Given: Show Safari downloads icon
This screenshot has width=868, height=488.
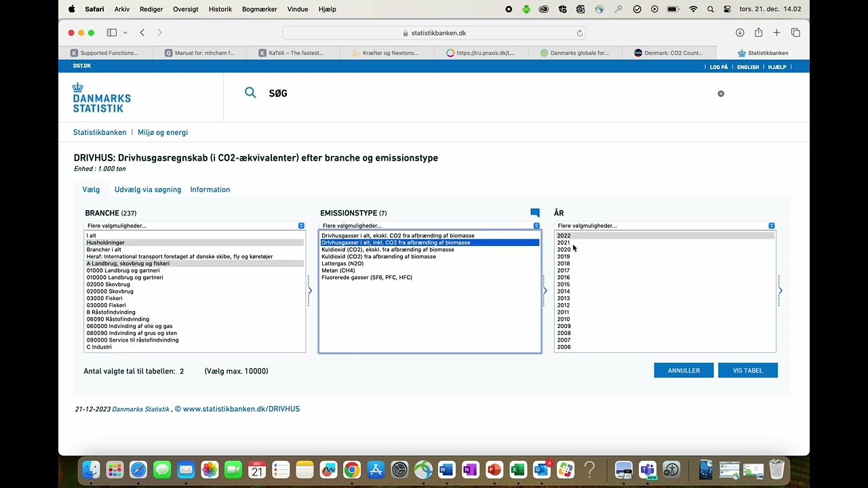Looking at the screenshot, I should (740, 33).
